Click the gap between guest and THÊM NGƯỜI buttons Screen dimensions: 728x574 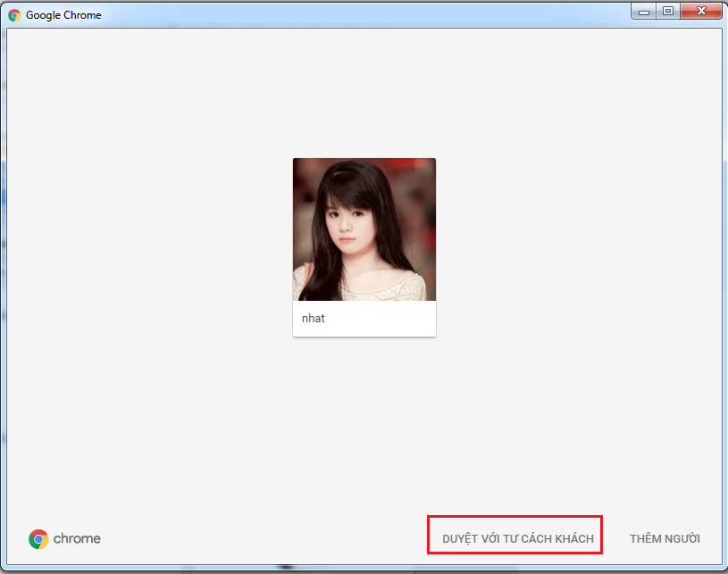pyautogui.click(x=615, y=539)
